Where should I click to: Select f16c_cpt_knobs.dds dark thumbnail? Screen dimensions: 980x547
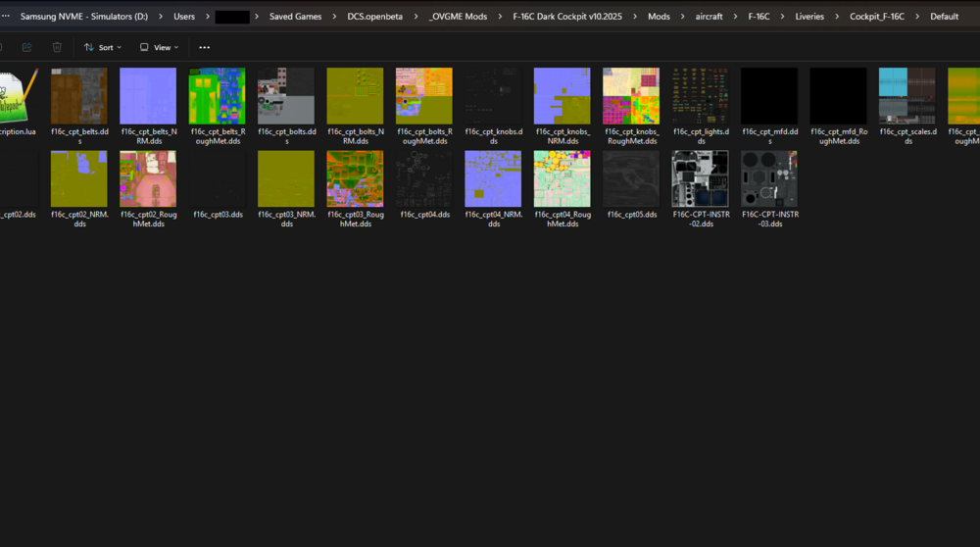pyautogui.click(x=493, y=96)
